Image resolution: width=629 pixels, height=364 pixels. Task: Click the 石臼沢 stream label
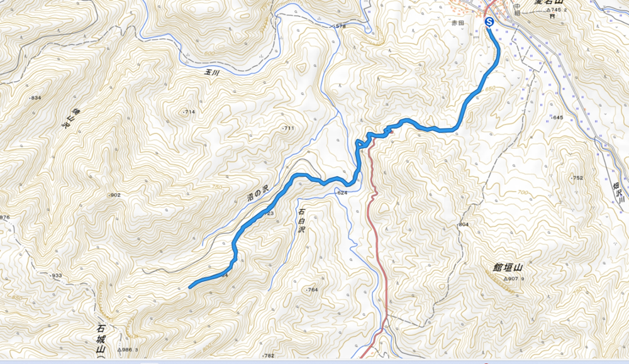[301, 220]
